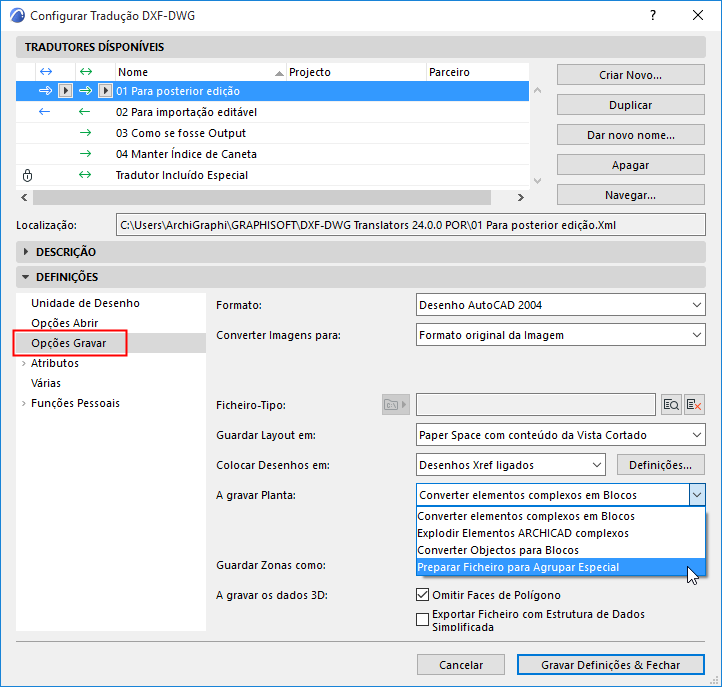Click the remove template file icon
Screen dimensions: 722x687
pyautogui.click(x=694, y=405)
